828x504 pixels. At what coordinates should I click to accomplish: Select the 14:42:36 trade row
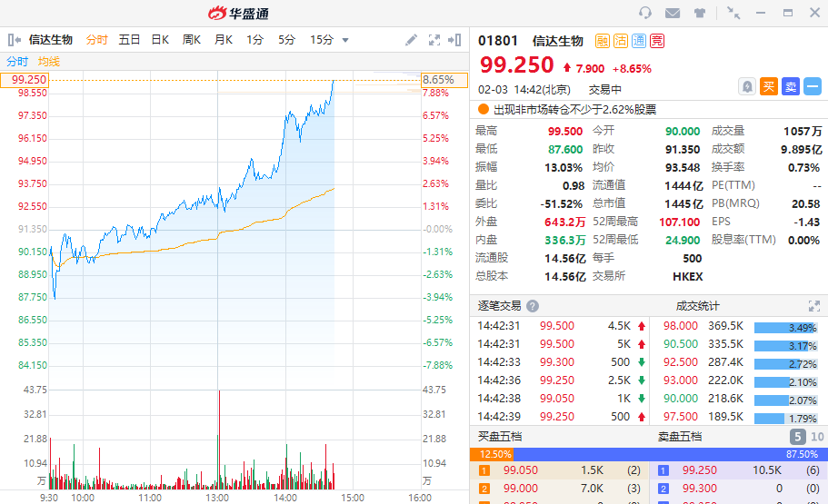coord(562,380)
